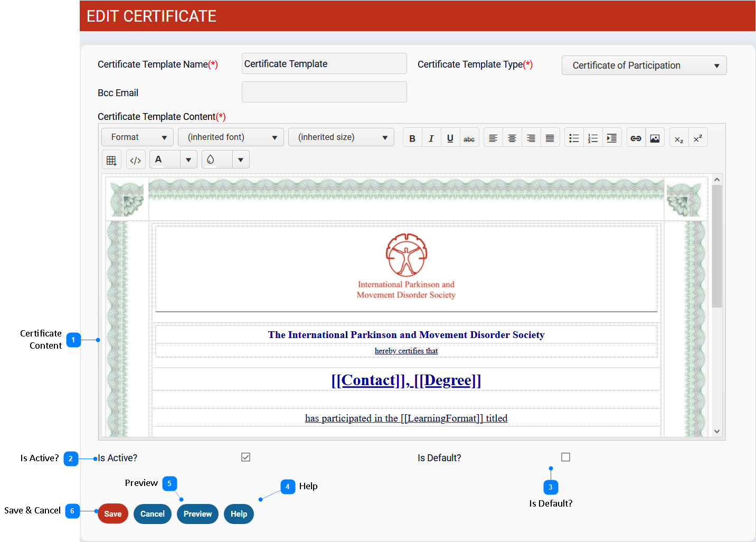Viewport: 756px width, 542px height.
Task: Open the insert table tool
Action: click(x=111, y=160)
